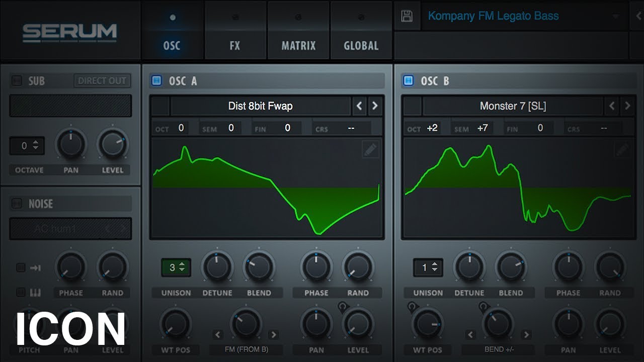Image resolution: width=644 pixels, height=362 pixels.
Task: Open OSC B wavetable editor pencil icon
Action: pyautogui.click(x=622, y=149)
